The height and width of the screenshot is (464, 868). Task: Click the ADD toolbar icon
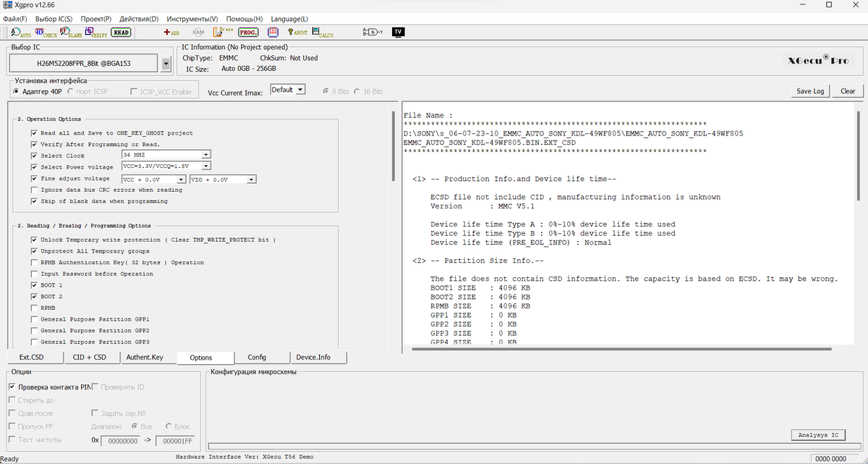[x=171, y=32]
